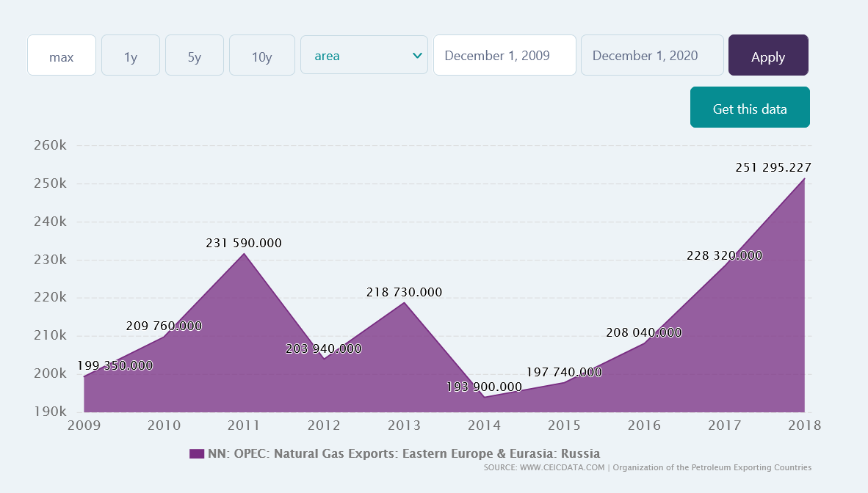Pick the 2016 x-axis label
The width and height of the screenshot is (868, 493).
coord(644,426)
